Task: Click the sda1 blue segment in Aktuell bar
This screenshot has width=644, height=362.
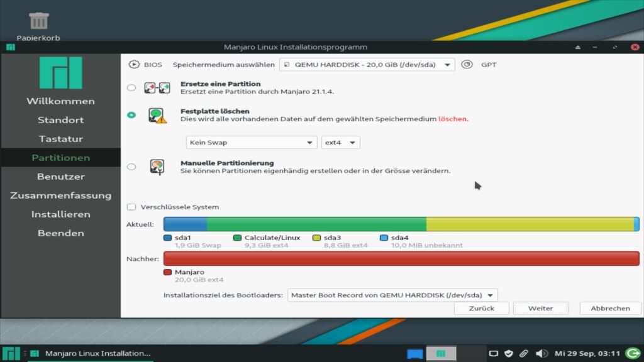Action: click(x=186, y=224)
